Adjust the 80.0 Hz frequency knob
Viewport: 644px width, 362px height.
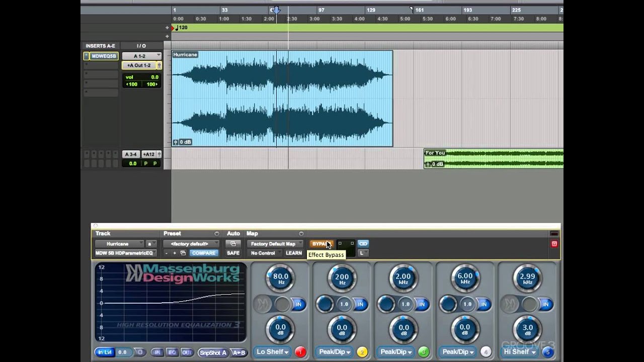coord(280,279)
